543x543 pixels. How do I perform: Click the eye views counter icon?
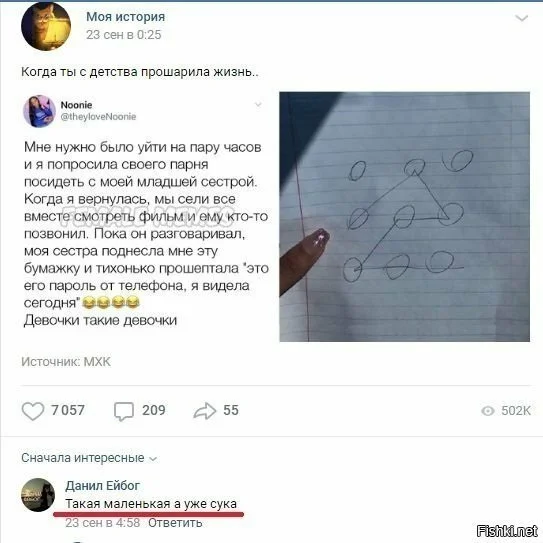488,411
